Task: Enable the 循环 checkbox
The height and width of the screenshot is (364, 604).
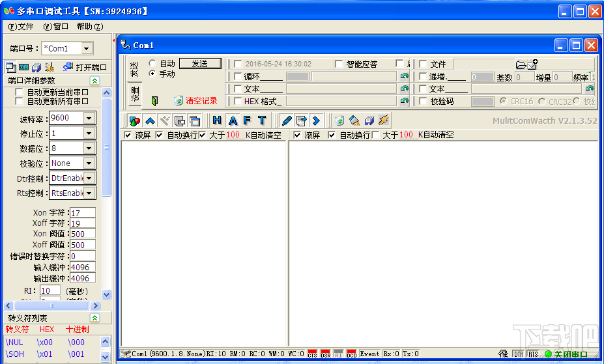Action: click(x=238, y=76)
